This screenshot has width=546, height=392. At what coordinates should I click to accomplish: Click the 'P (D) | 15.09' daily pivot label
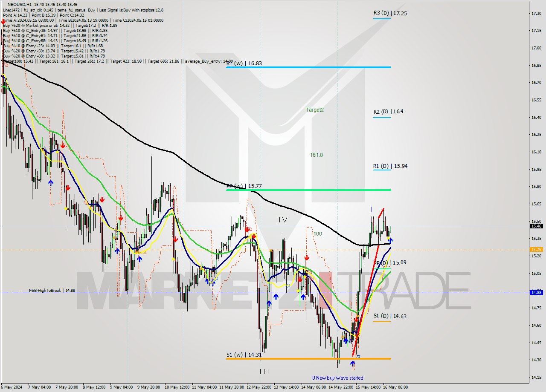point(391,263)
